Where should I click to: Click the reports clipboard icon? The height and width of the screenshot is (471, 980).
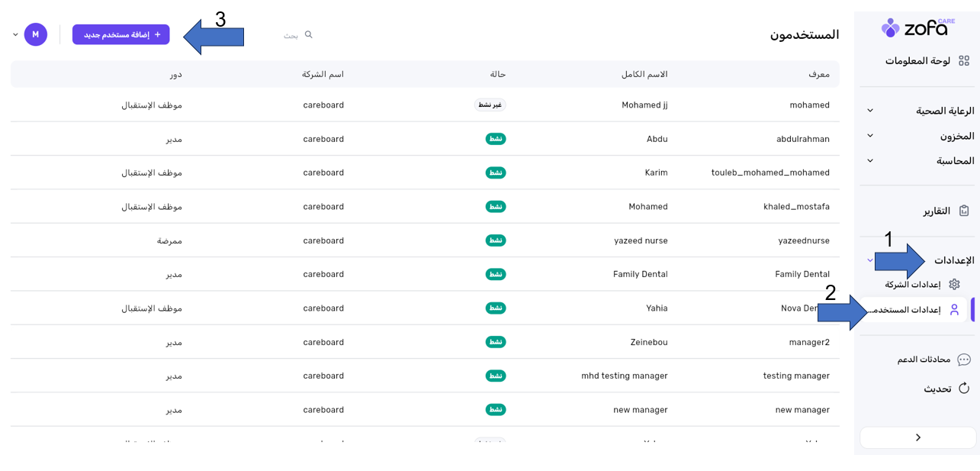[x=964, y=211]
